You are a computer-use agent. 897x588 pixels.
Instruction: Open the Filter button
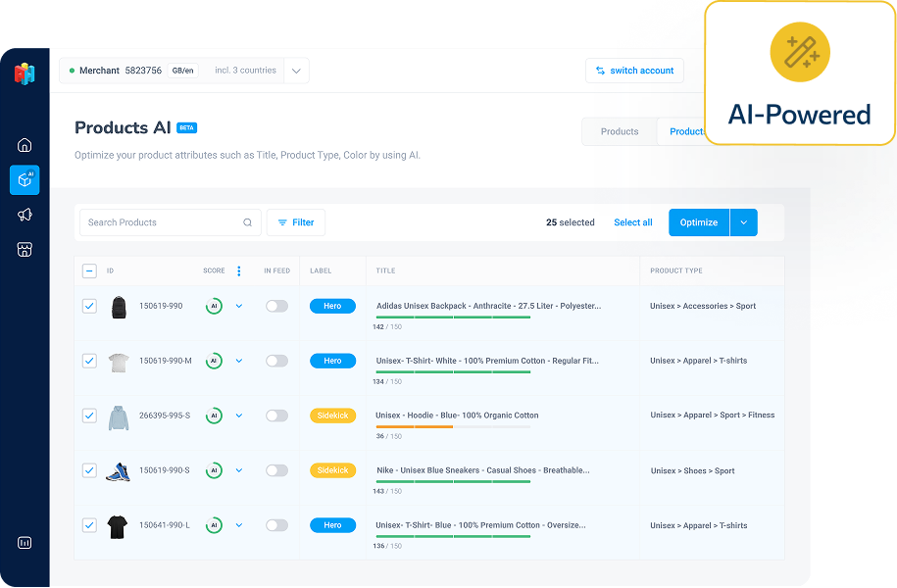point(296,222)
